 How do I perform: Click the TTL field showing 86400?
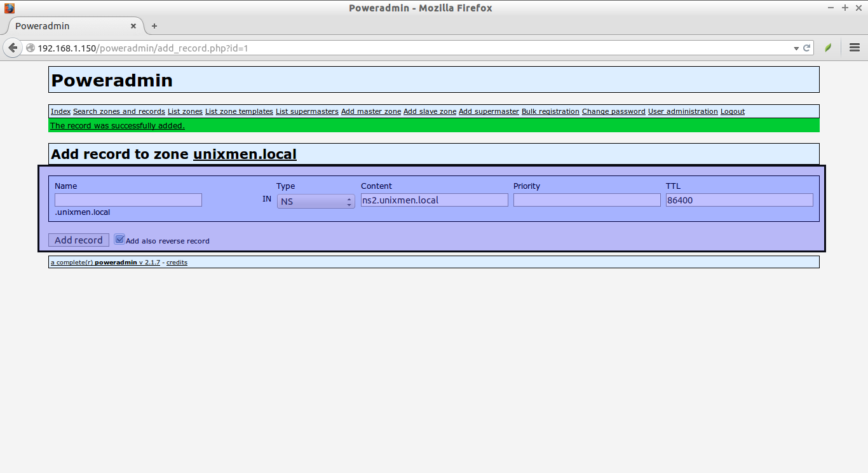point(740,200)
